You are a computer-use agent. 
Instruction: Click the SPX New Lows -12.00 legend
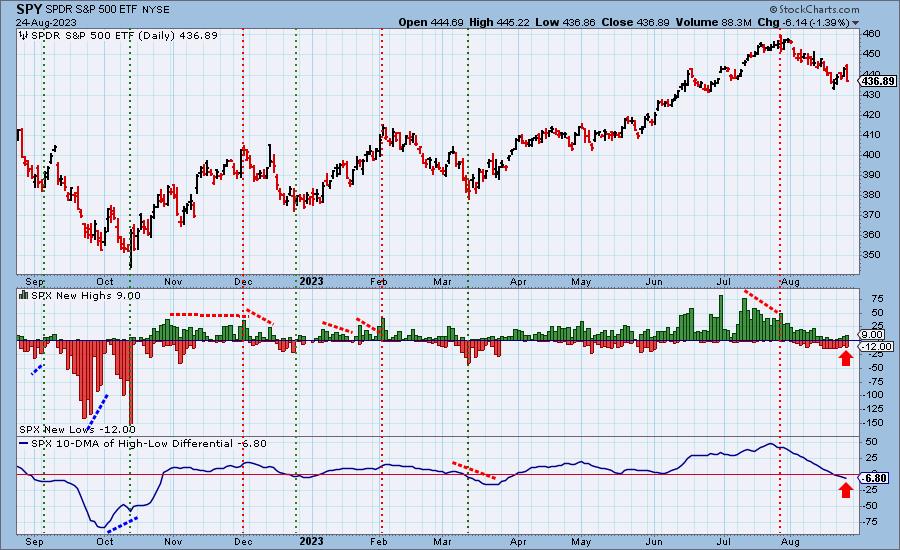(x=77, y=429)
